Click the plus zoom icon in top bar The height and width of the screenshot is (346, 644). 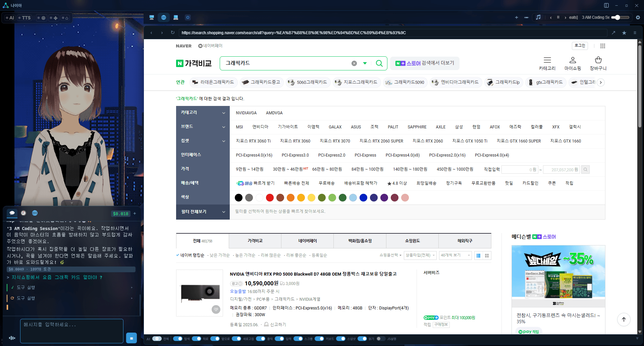[x=517, y=17]
